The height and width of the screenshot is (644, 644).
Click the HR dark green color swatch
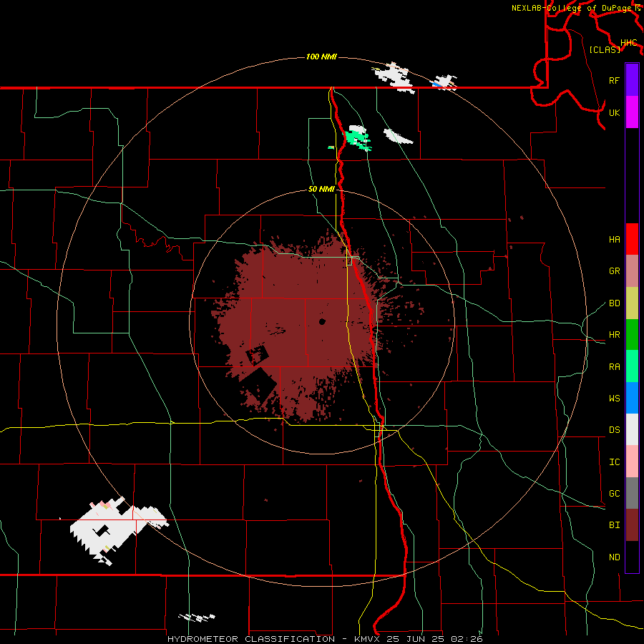(632, 335)
